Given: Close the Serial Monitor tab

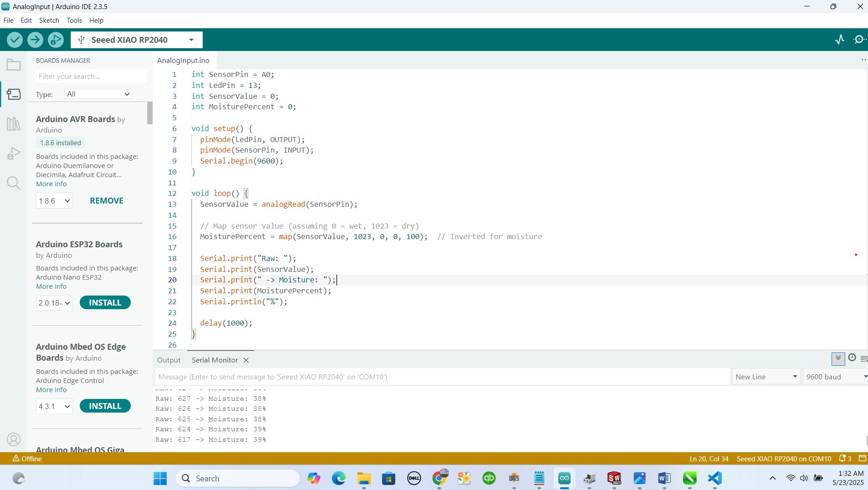Looking at the screenshot, I should coord(246,360).
